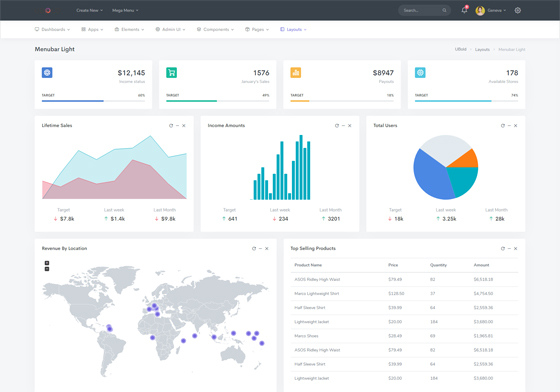Image resolution: width=560 pixels, height=392 pixels.
Task: Open the notifications bell icon
Action: (x=464, y=10)
